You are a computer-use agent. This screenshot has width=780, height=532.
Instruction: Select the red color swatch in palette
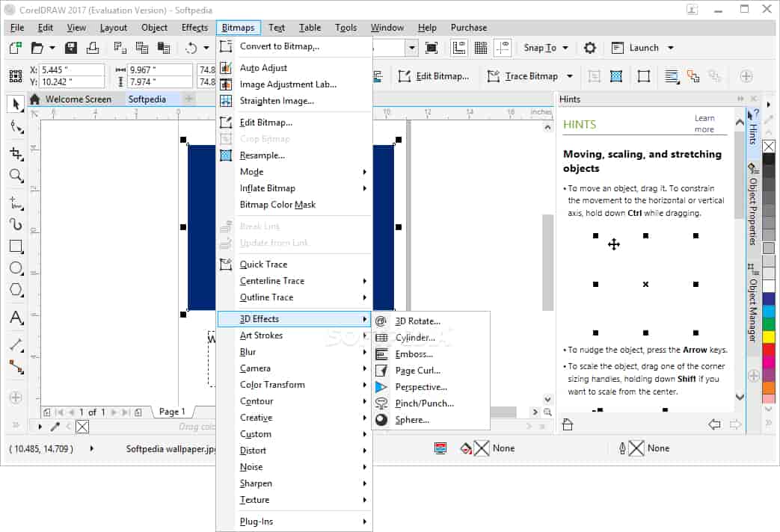point(769,349)
